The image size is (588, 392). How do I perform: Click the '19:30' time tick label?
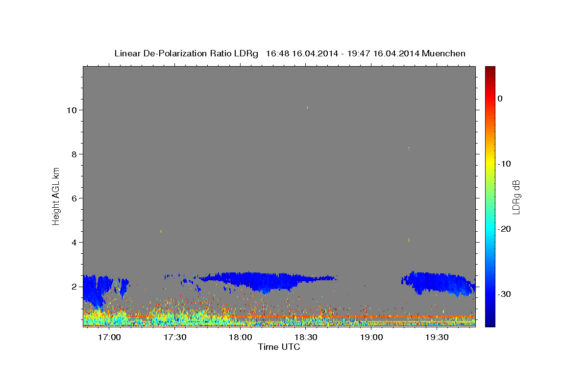point(438,338)
